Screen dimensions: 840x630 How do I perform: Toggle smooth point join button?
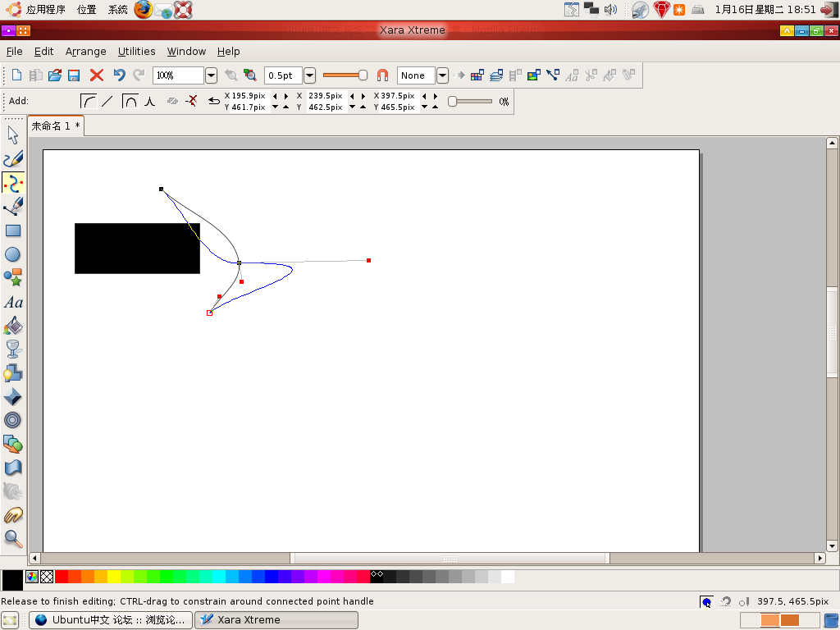pos(130,101)
